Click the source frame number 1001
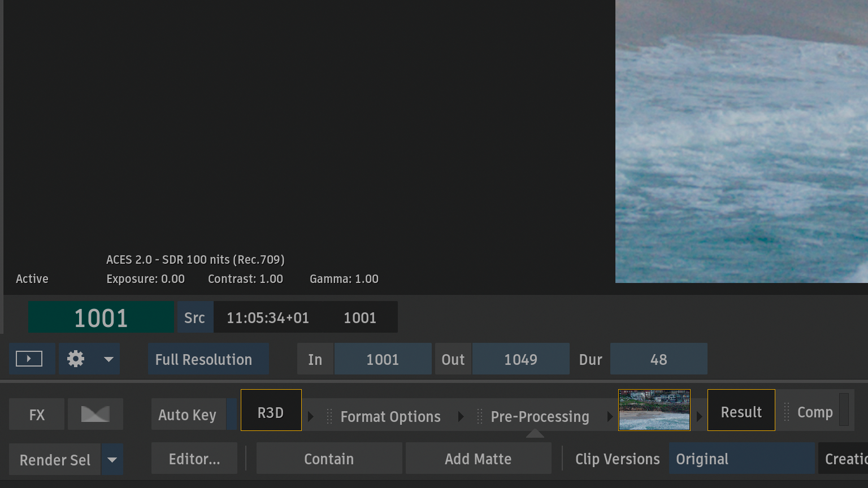868x488 pixels. point(360,318)
